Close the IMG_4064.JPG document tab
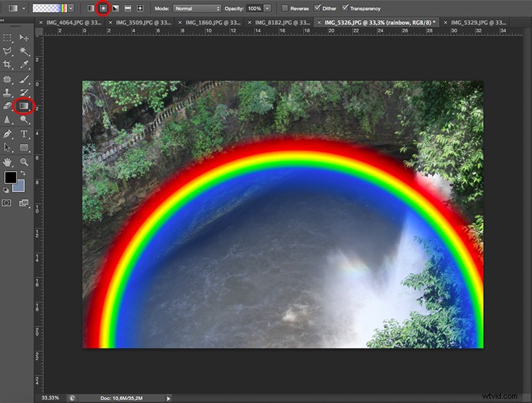 [x=40, y=23]
